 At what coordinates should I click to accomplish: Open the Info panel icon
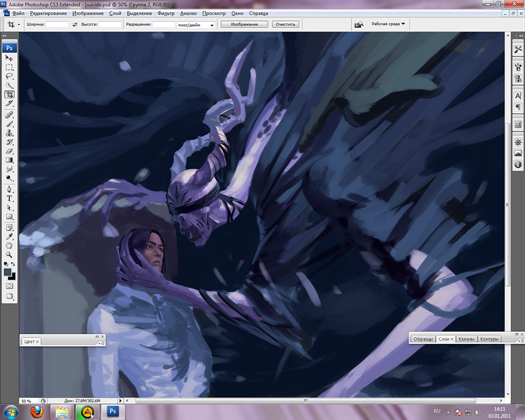(x=518, y=164)
